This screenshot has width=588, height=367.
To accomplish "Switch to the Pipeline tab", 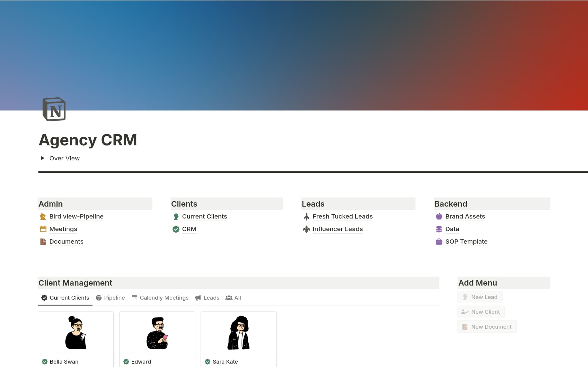I will [x=111, y=298].
